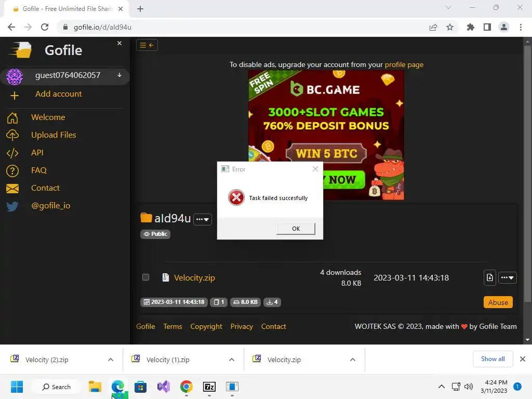
Task: Click the Public visibility badge
Action: pos(155,234)
